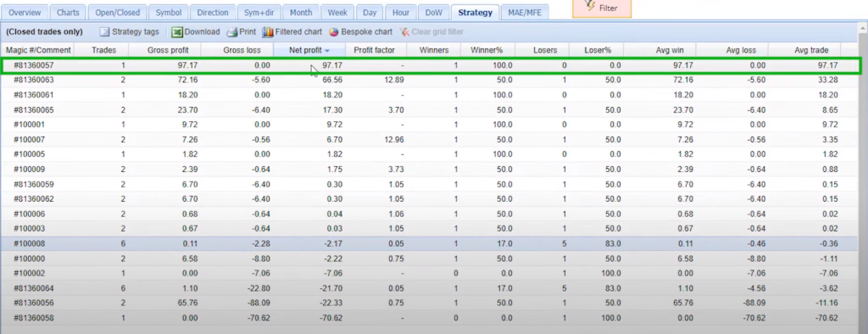Select row #81360056
The image size is (868, 334).
pyautogui.click(x=430, y=303)
